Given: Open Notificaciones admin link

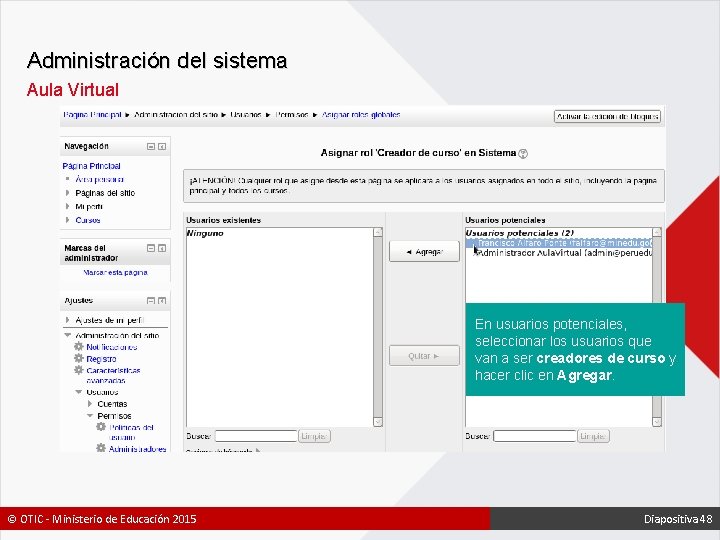Looking at the screenshot, I should pyautogui.click(x=112, y=347).
